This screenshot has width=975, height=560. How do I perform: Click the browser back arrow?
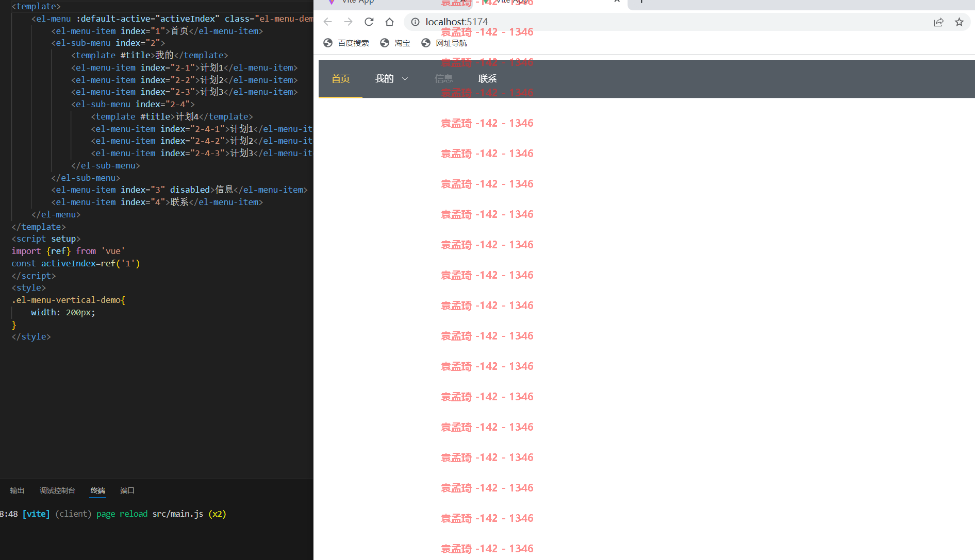pos(327,22)
